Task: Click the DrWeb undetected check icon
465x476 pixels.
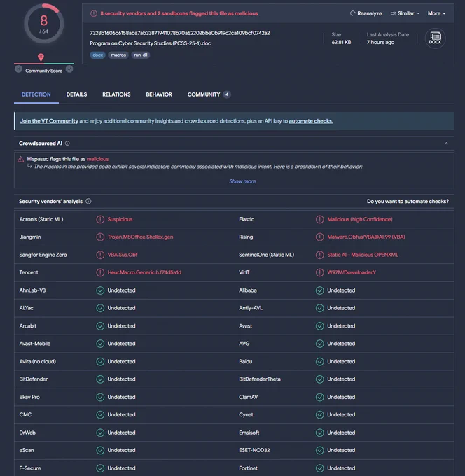Action: coord(100,433)
